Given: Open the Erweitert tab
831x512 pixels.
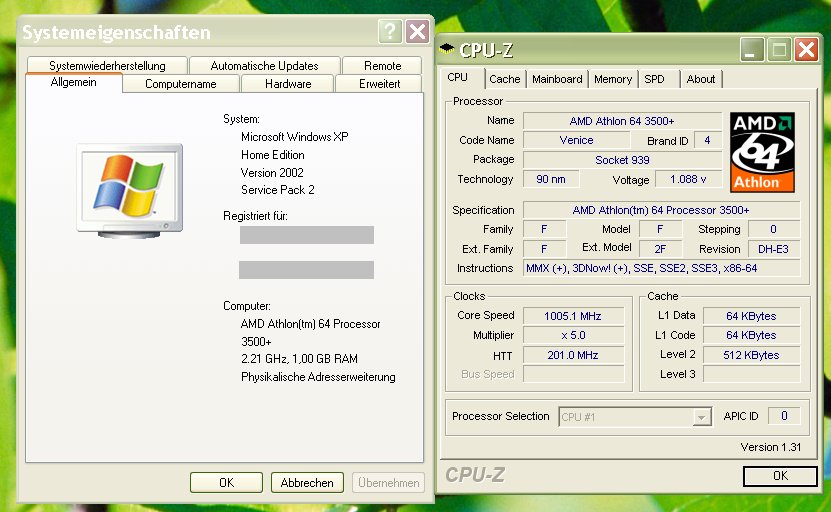Looking at the screenshot, I should click(x=379, y=84).
